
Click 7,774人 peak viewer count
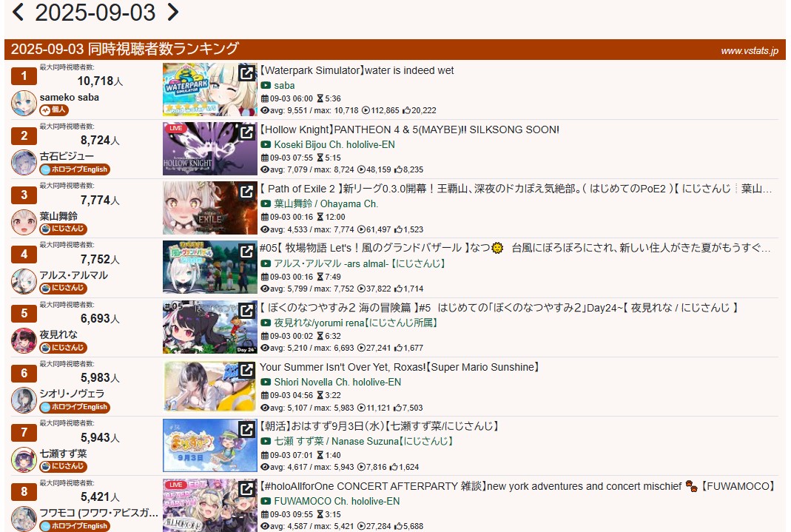(100, 201)
